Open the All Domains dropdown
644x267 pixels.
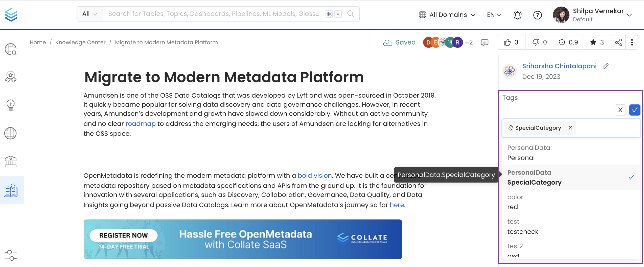[447, 15]
